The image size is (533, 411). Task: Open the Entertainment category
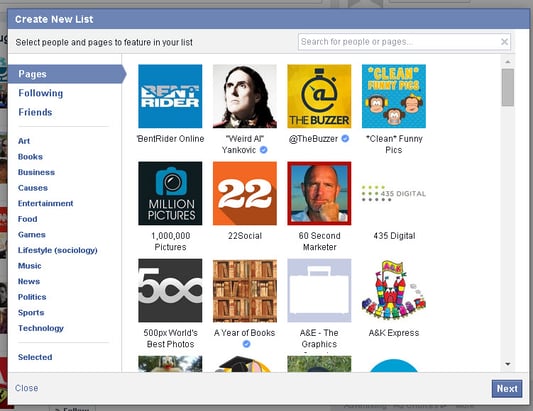point(46,203)
